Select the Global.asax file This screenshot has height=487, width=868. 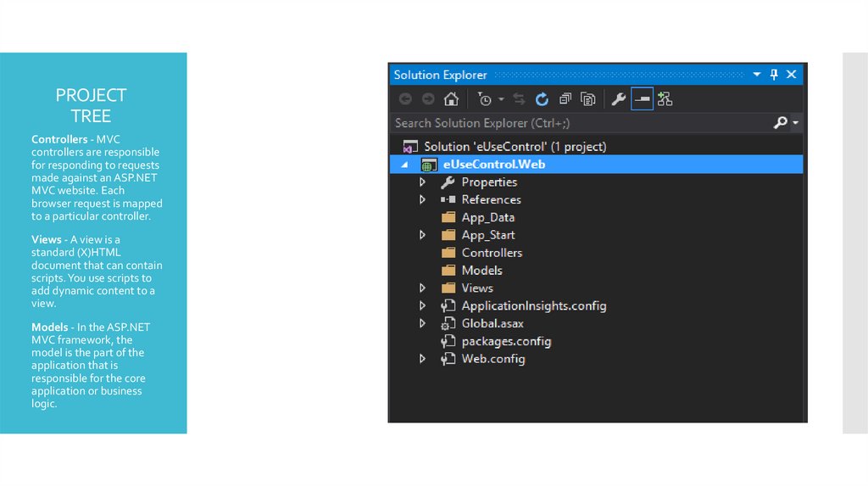pyautogui.click(x=492, y=323)
